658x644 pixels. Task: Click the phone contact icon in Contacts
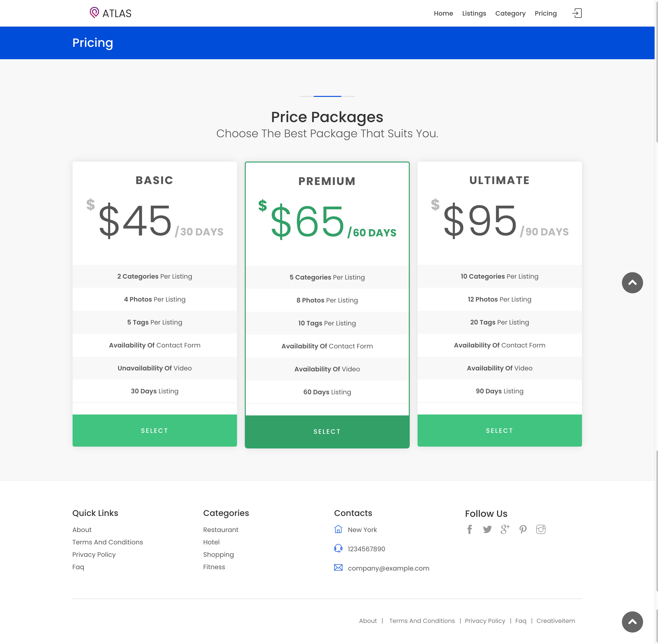click(338, 549)
